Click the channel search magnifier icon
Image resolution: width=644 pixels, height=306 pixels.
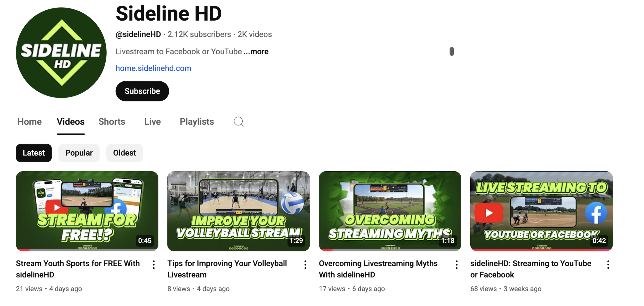239,121
